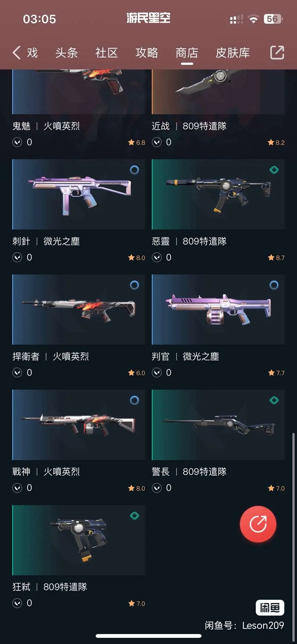Open the 警長 809特遣隊 skin image
This screenshot has width=297, height=644.
click(218, 425)
